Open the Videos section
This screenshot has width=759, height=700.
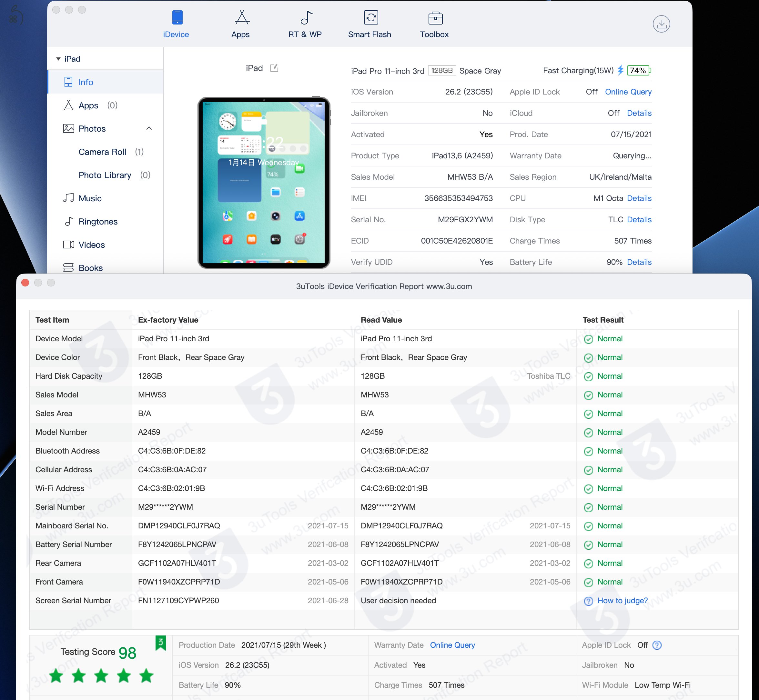91,244
